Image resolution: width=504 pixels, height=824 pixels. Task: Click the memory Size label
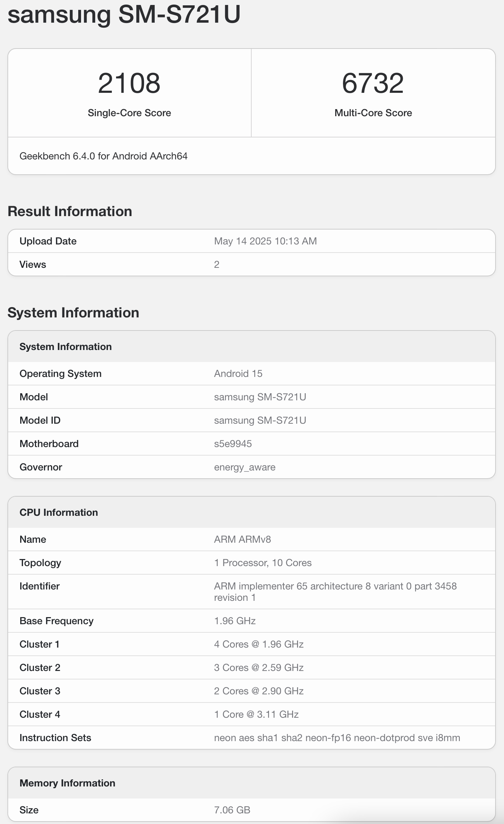tap(29, 810)
